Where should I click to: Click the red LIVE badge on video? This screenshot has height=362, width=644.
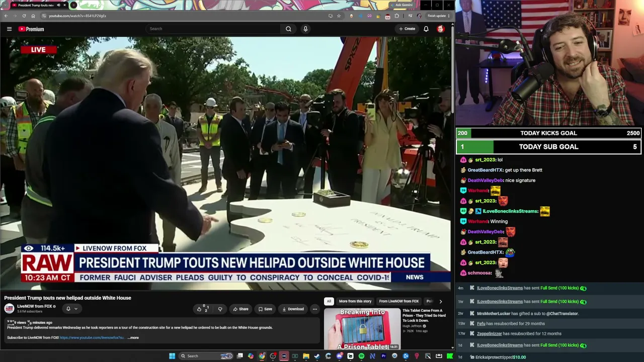(38, 50)
